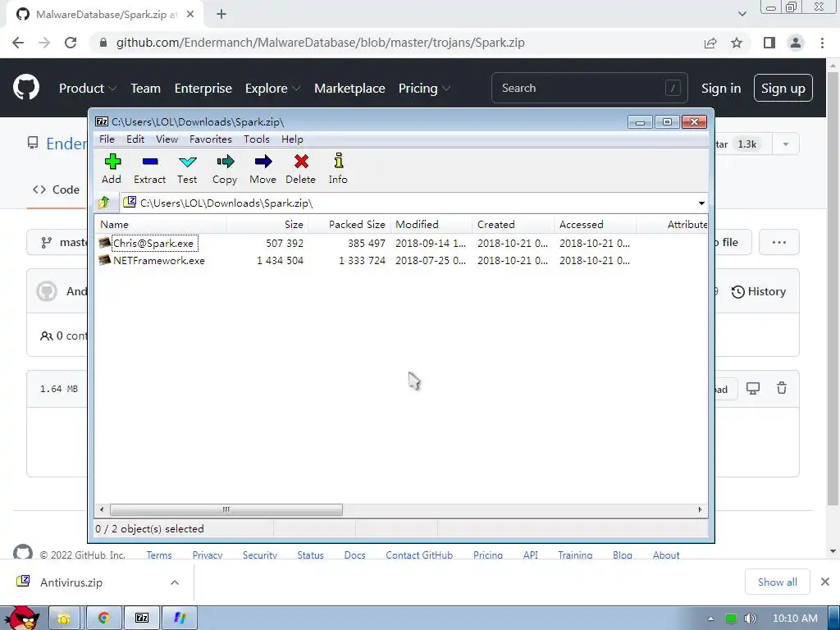Image resolution: width=840 pixels, height=630 pixels.
Task: Open the Tools menu in 7-Zip
Action: pyautogui.click(x=257, y=139)
